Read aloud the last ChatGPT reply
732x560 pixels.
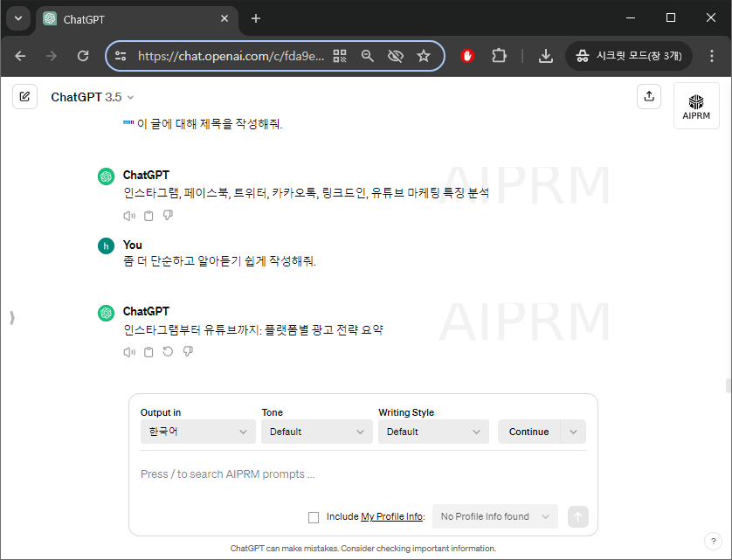point(129,352)
